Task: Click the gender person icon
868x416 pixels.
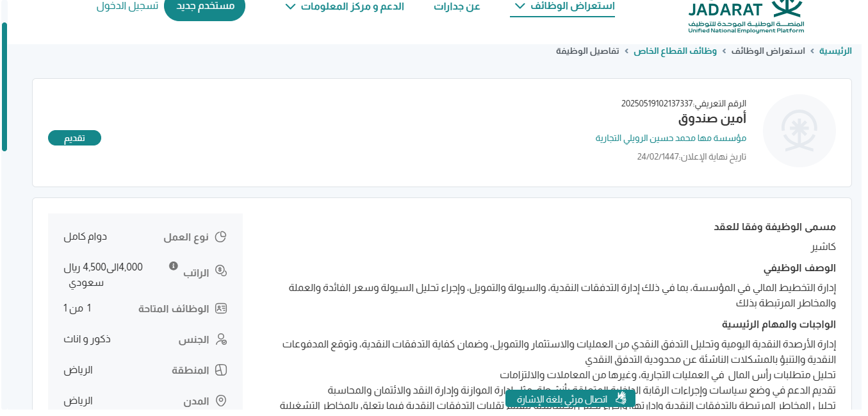Action: click(x=221, y=340)
